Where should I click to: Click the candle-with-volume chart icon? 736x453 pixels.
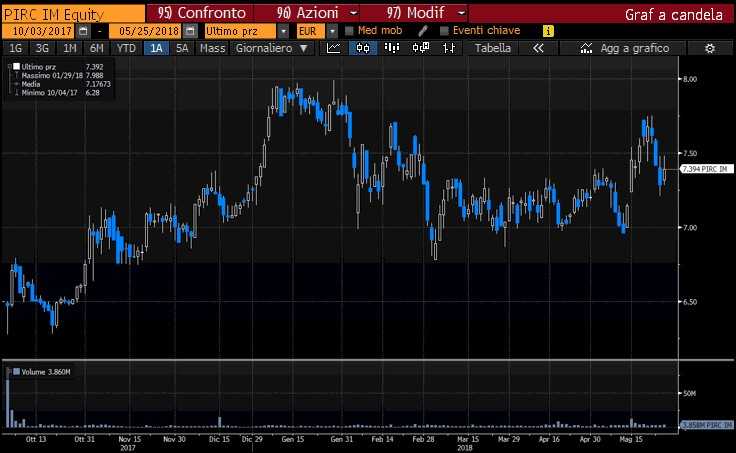coord(421,48)
